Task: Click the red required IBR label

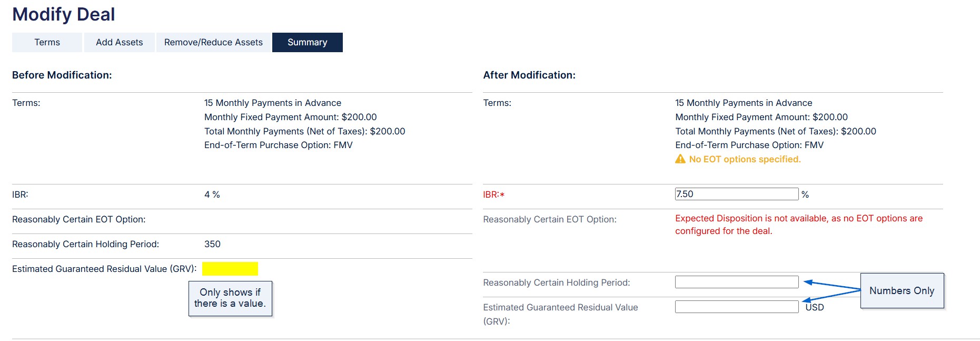Action: click(494, 194)
